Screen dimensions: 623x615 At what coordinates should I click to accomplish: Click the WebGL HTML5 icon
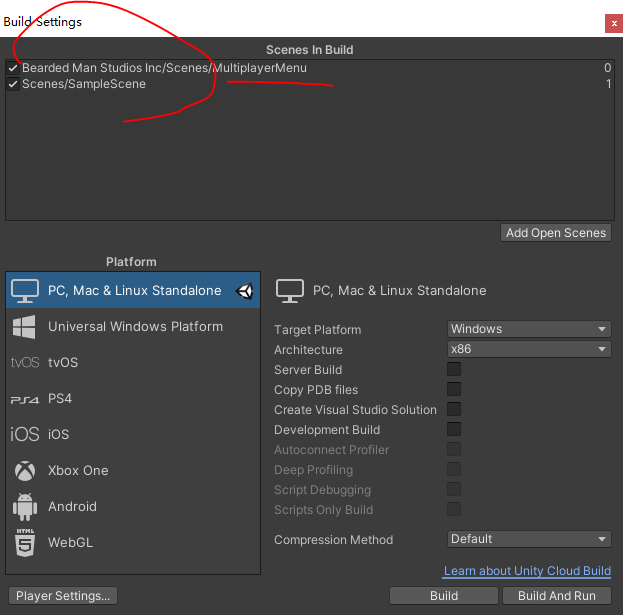point(25,542)
